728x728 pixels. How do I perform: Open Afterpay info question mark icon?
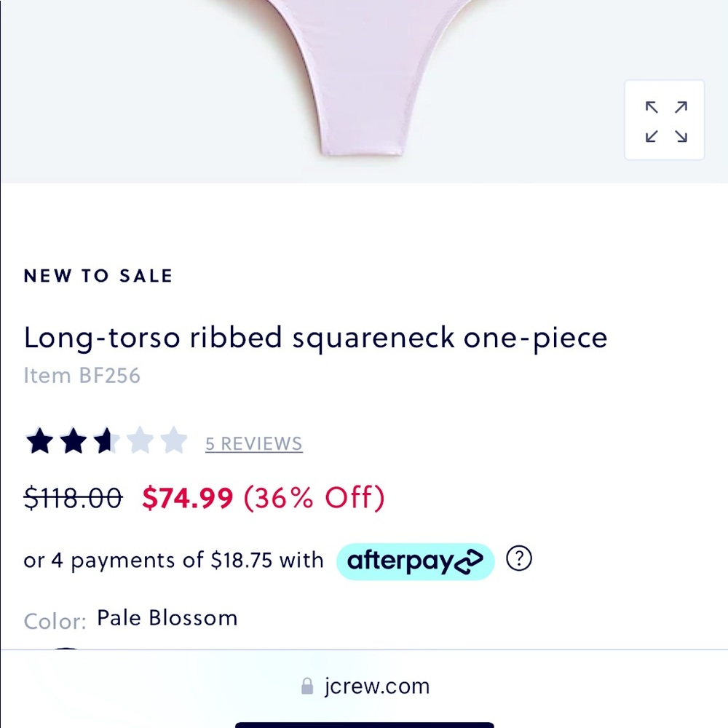[518, 558]
